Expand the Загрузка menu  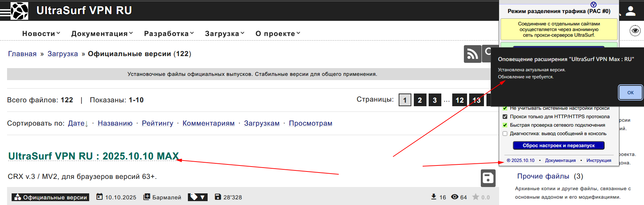225,34
